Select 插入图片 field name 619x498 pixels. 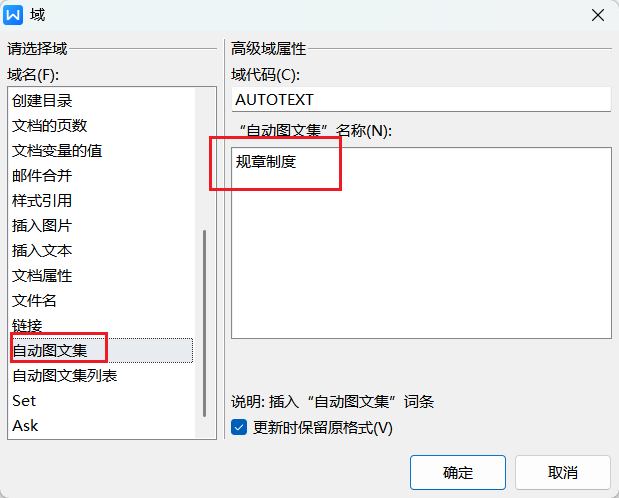point(42,226)
